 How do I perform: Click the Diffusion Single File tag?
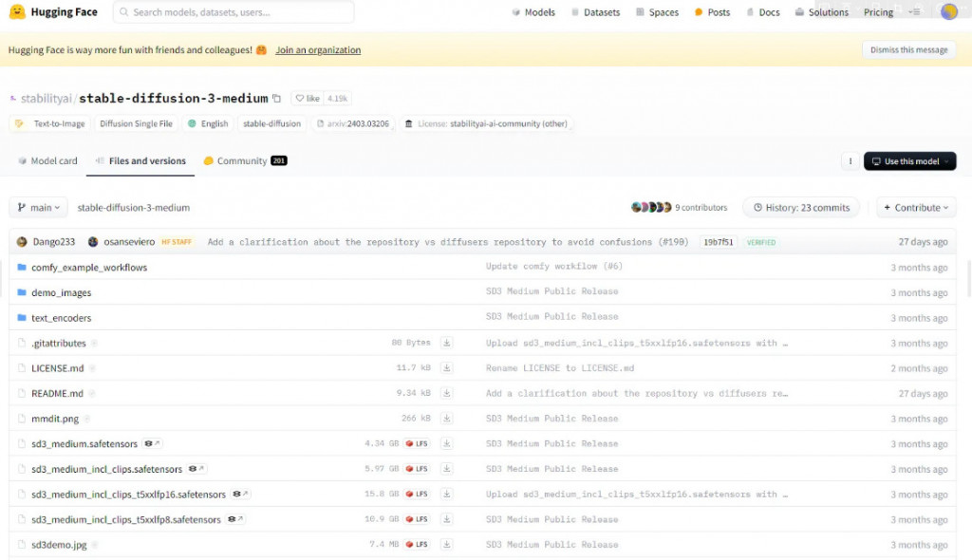click(136, 123)
